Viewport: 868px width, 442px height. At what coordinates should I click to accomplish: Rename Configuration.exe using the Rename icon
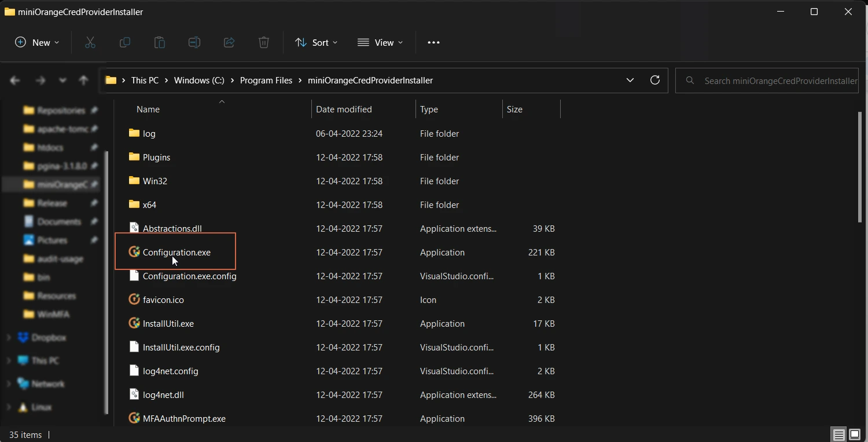click(x=194, y=42)
